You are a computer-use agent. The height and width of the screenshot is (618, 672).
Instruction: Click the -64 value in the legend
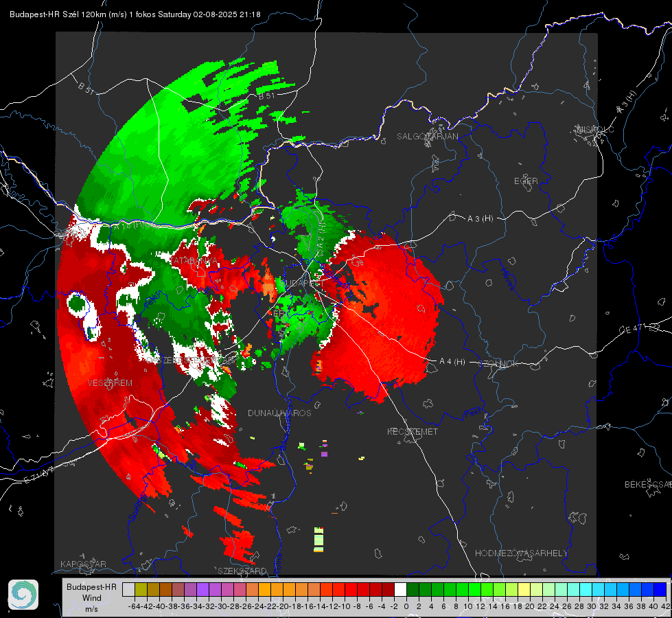[x=134, y=606]
